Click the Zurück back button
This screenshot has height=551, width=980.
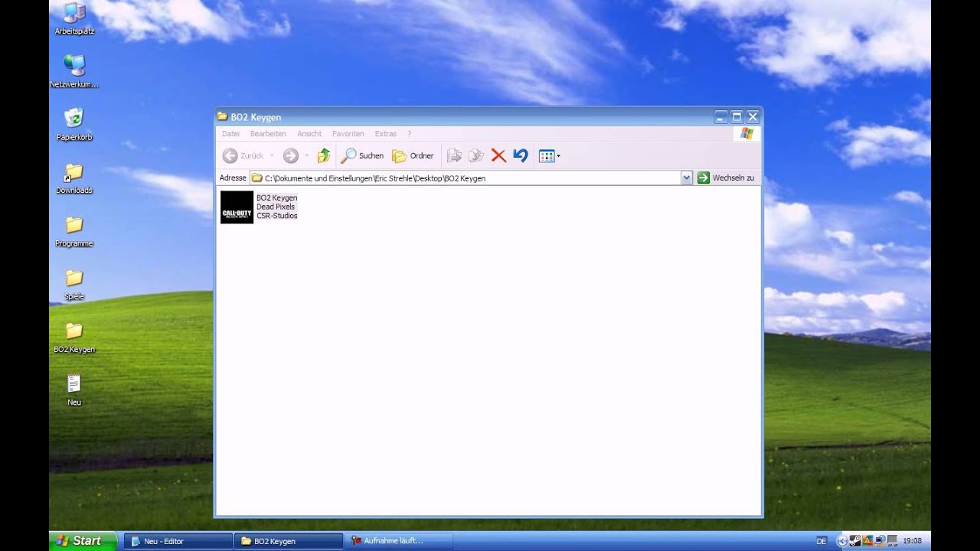(x=243, y=155)
